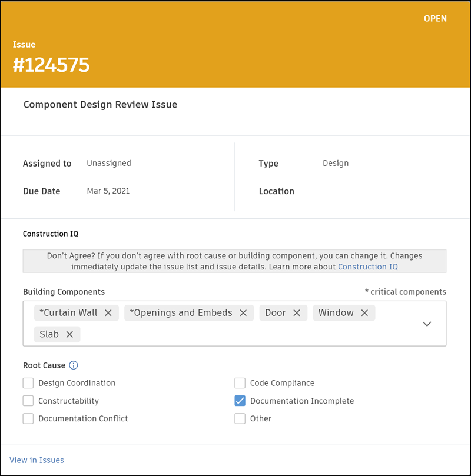
Task: Click the Mar 5, 2021 due date
Action: coord(108,191)
